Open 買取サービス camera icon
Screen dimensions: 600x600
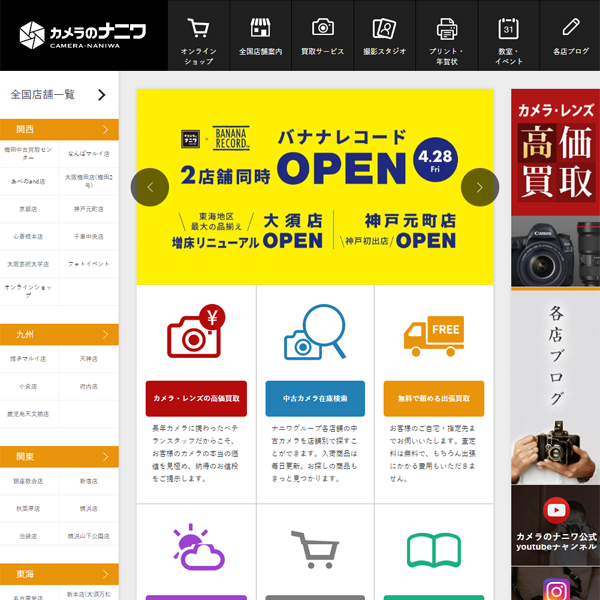(x=322, y=28)
